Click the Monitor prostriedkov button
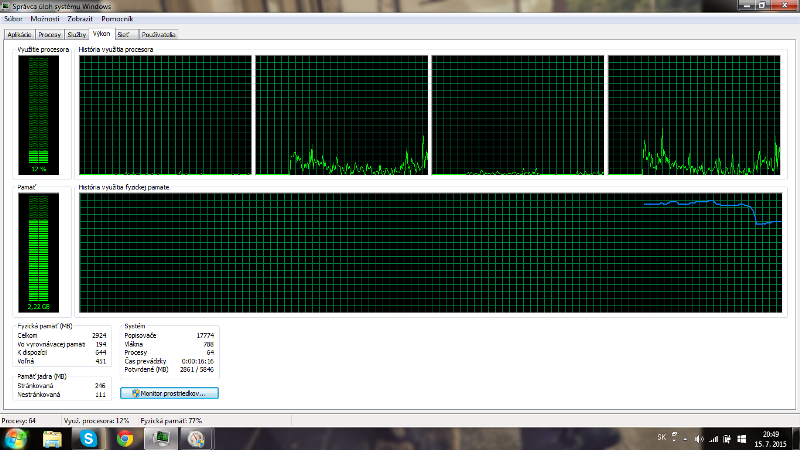The height and width of the screenshot is (450, 800). [169, 393]
